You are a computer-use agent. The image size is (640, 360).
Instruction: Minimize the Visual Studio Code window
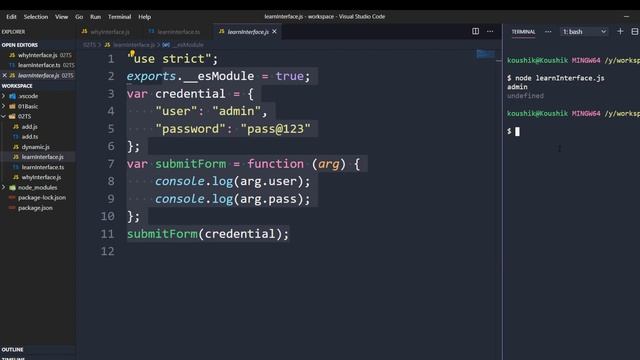click(x=626, y=17)
